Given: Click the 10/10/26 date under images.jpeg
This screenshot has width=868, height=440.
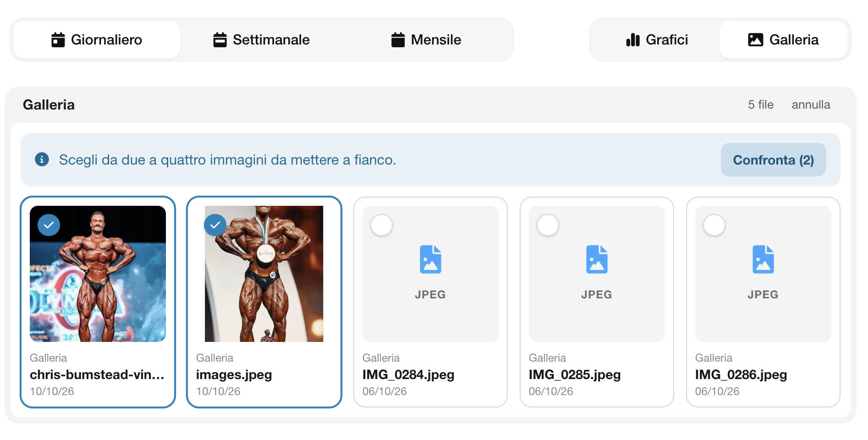Looking at the screenshot, I should (x=218, y=391).
